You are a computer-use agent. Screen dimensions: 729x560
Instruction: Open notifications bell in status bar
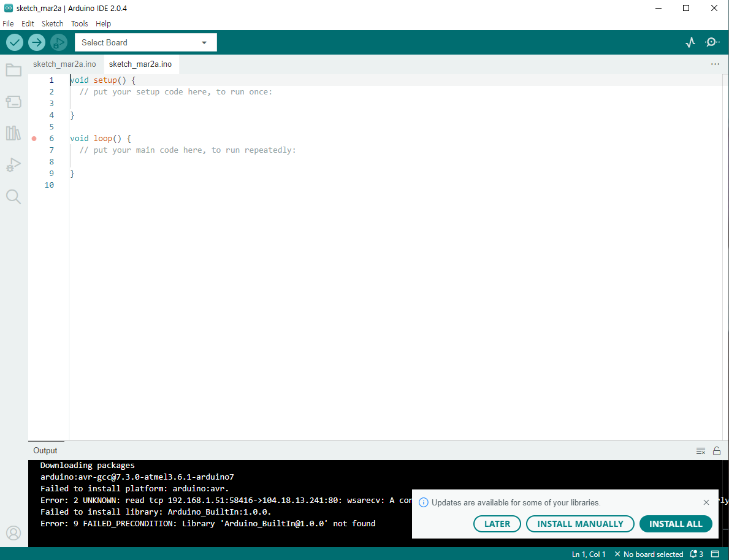pyautogui.click(x=697, y=554)
